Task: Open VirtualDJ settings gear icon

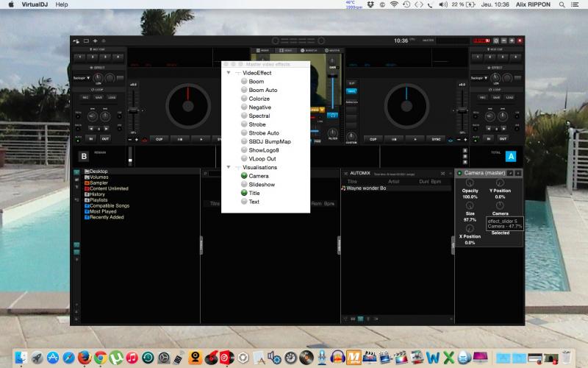Action: point(496,40)
